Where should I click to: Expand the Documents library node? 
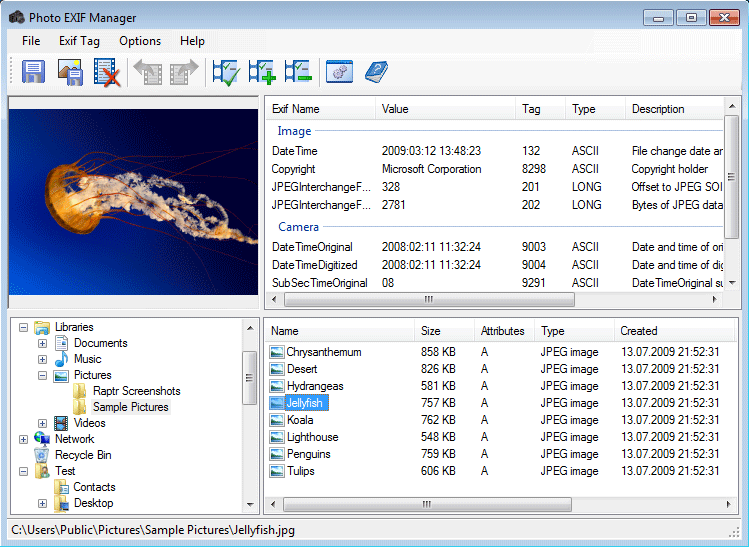coord(42,343)
